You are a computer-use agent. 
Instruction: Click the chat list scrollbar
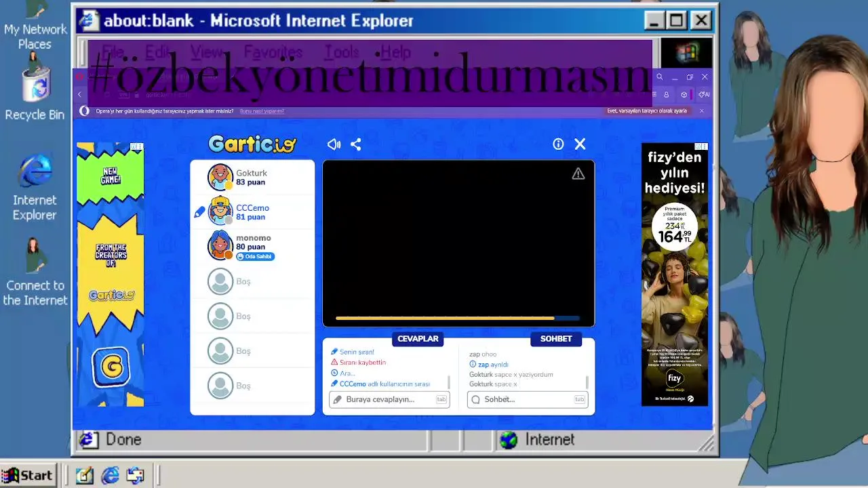click(587, 382)
